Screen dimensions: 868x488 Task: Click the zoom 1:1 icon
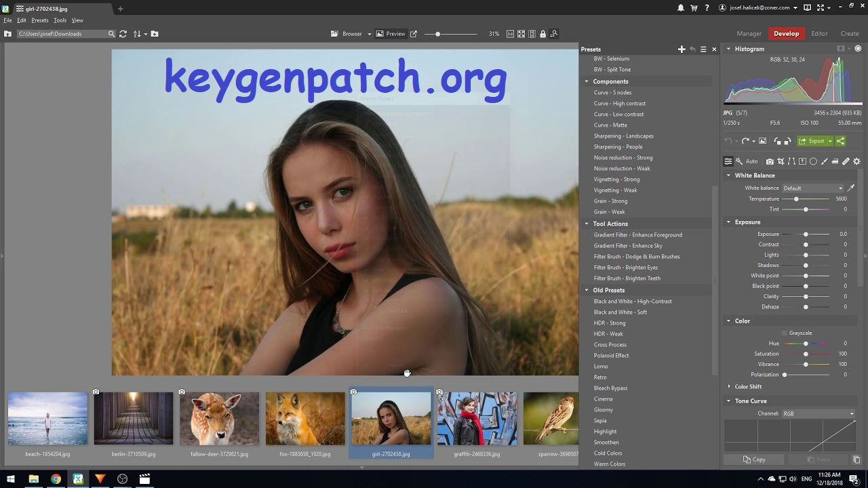[510, 34]
